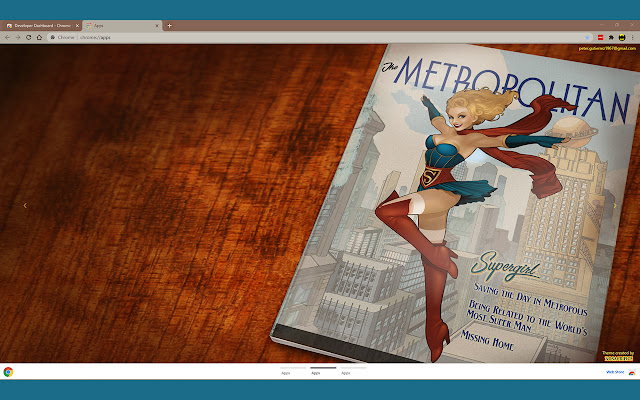The height and width of the screenshot is (400, 640).
Task: Open the Batman profile avatar
Action: click(622, 37)
